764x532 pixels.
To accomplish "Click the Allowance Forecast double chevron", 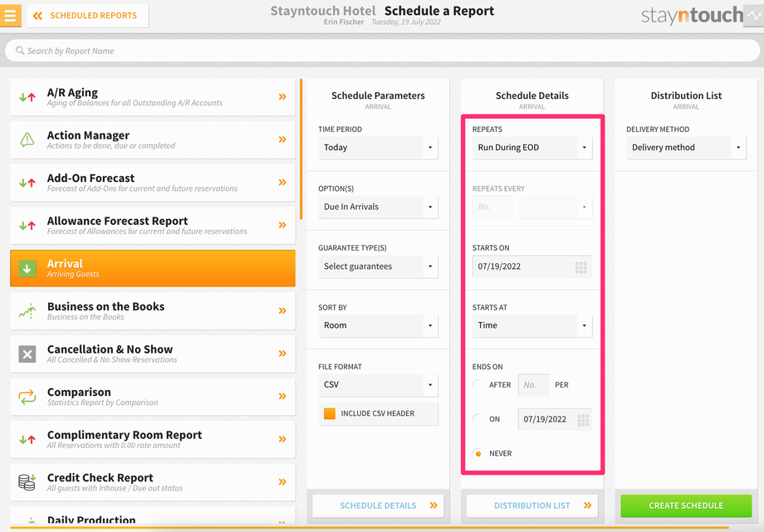I will pos(282,226).
